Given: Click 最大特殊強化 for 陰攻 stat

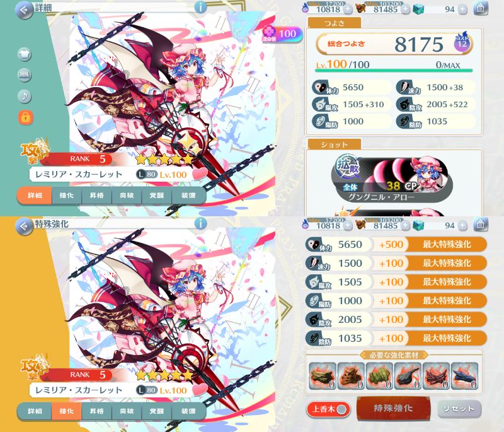Looking at the screenshot, I should click(447, 319).
